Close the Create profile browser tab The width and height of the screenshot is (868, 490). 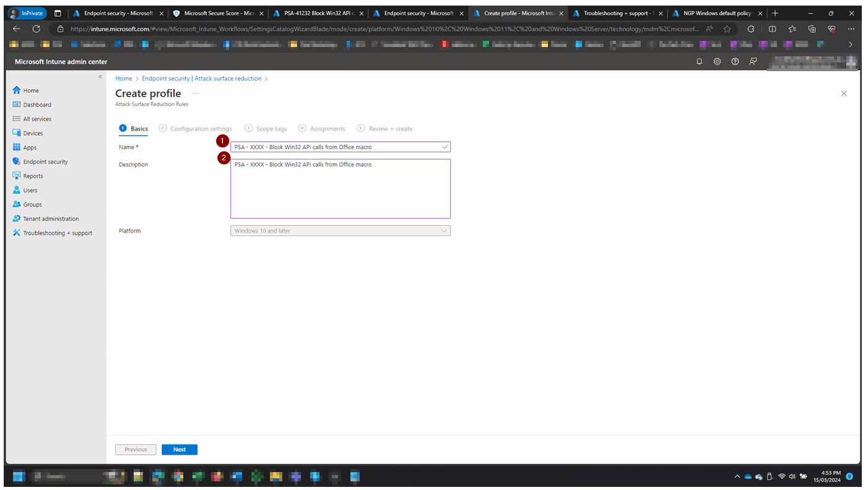click(561, 13)
